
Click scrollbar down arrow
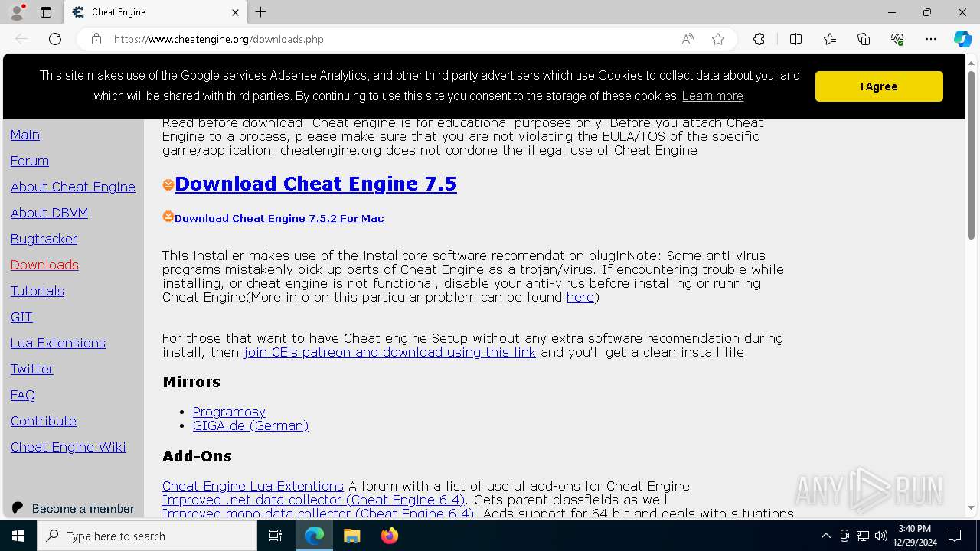click(971, 507)
